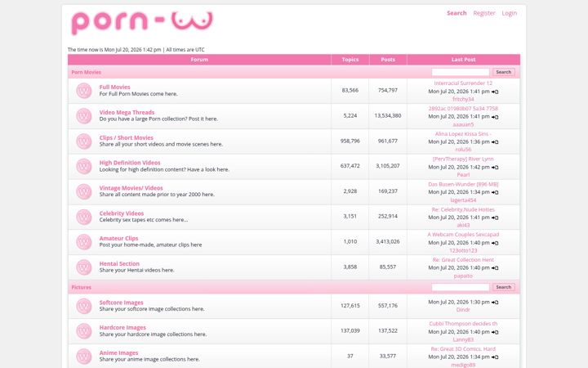The image size is (588, 368).
Task: Open last post 'Interracial Surrender 12'
Action: [x=463, y=83]
